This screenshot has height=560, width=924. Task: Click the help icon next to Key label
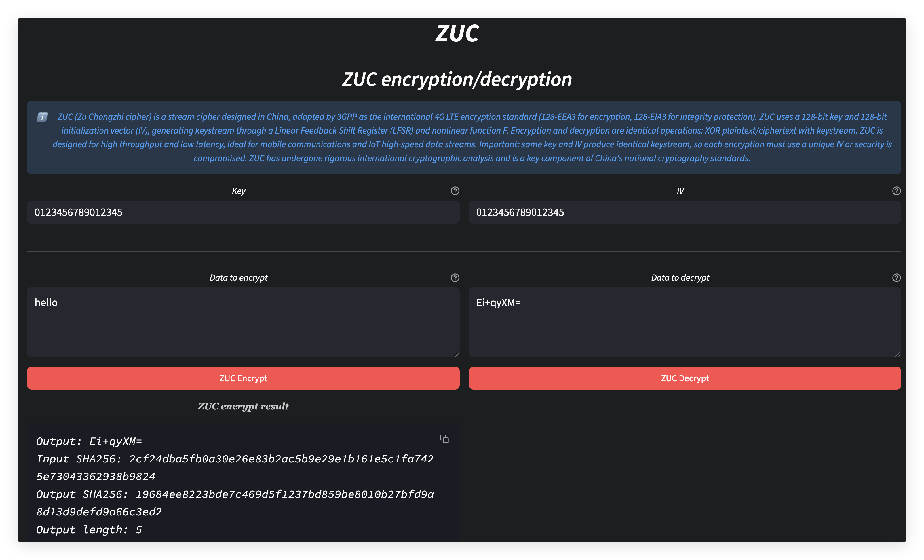(455, 191)
